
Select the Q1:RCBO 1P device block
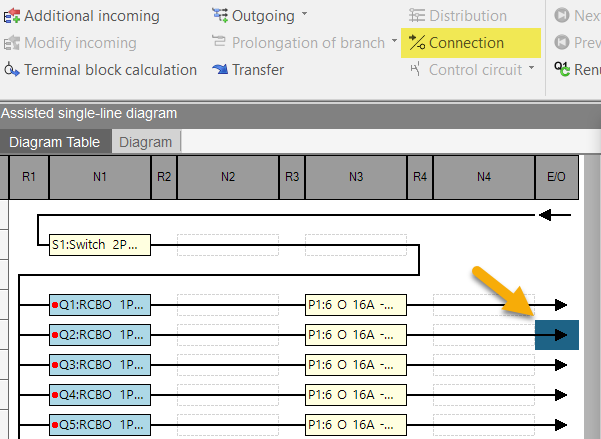click(100, 305)
